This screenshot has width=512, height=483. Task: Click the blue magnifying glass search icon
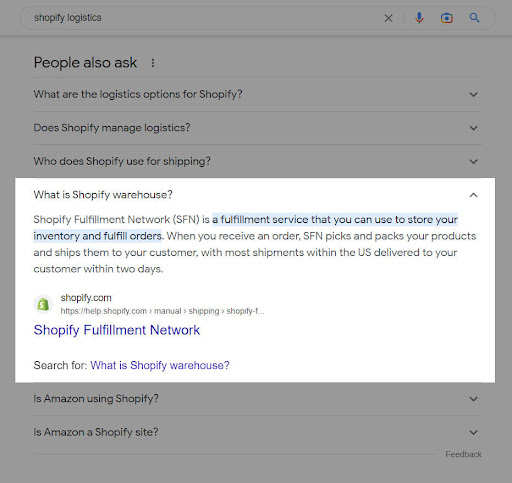tap(474, 18)
